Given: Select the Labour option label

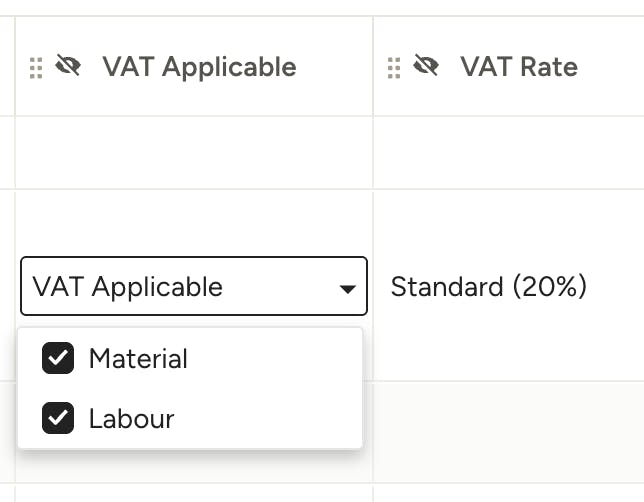Looking at the screenshot, I should tap(132, 419).
